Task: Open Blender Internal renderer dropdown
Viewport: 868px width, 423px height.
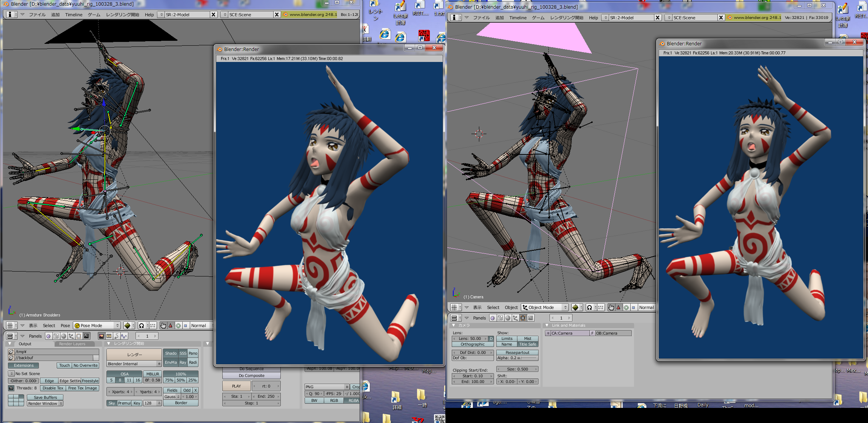Action: point(134,364)
